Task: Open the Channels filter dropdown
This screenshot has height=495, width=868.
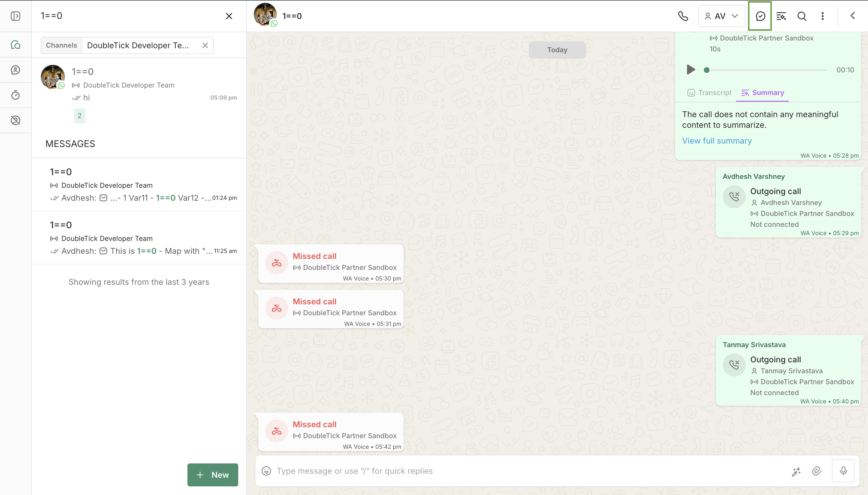Action: (61, 46)
